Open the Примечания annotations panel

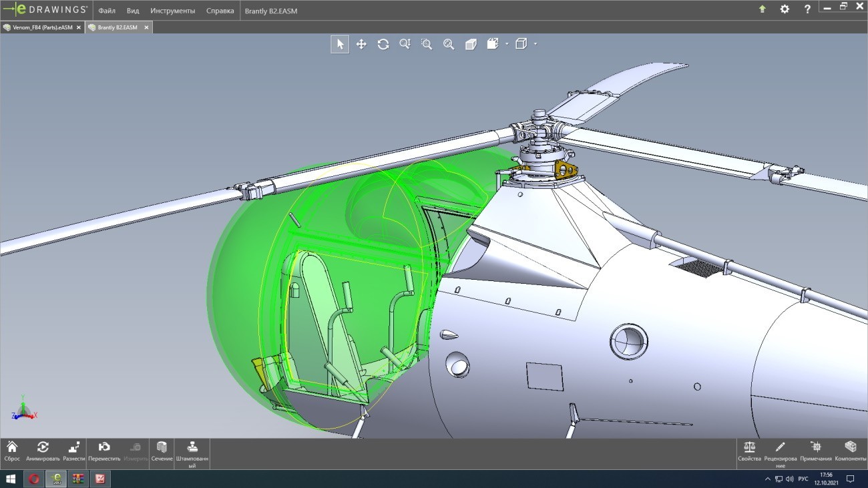[816, 451]
